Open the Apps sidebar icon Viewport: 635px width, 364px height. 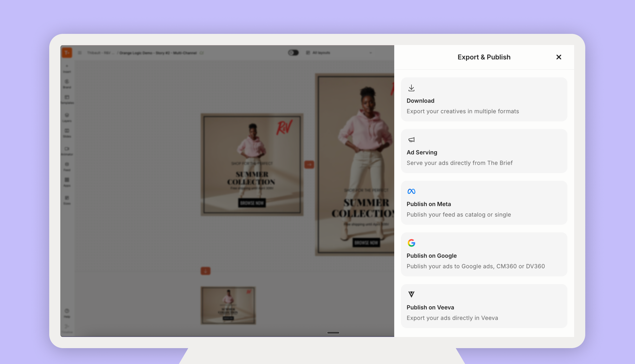(x=67, y=182)
